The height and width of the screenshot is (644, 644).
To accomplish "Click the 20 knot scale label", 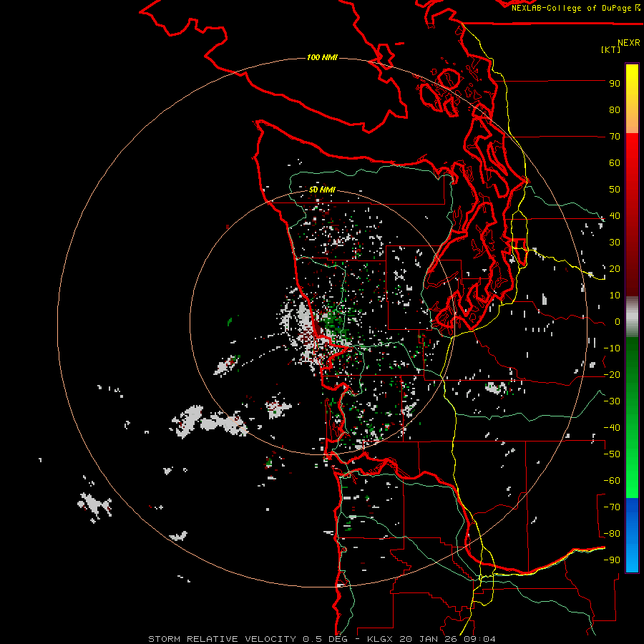I will 615,269.
